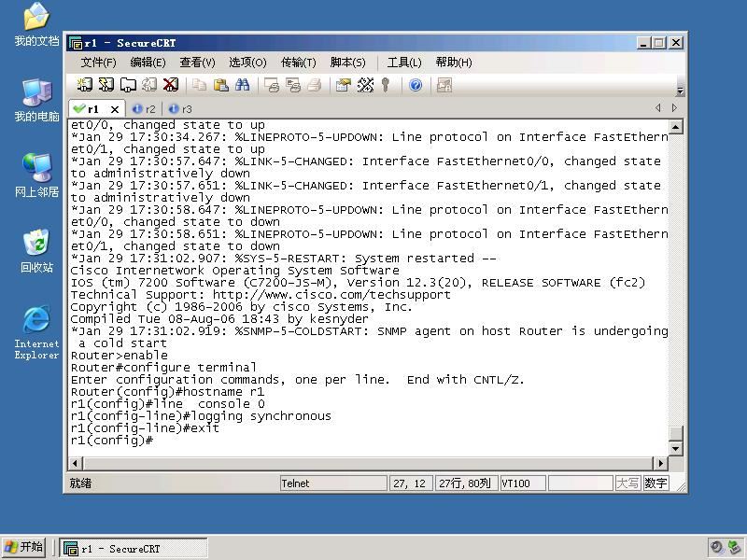Expand toolbar overflow chevron at right edge
747x560 pixels.
(x=680, y=91)
